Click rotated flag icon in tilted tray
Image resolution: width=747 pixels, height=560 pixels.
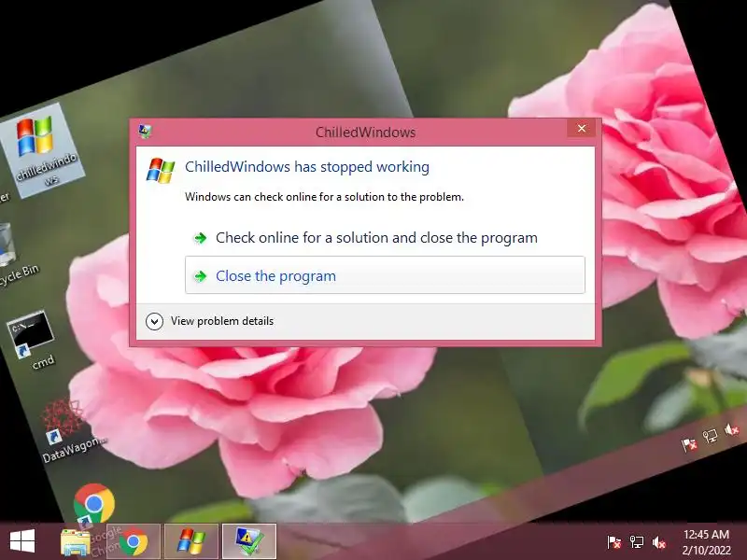(689, 445)
